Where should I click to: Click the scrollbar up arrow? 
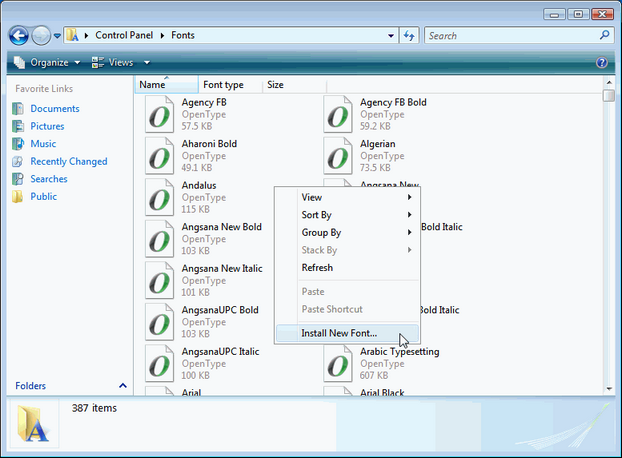click(609, 82)
